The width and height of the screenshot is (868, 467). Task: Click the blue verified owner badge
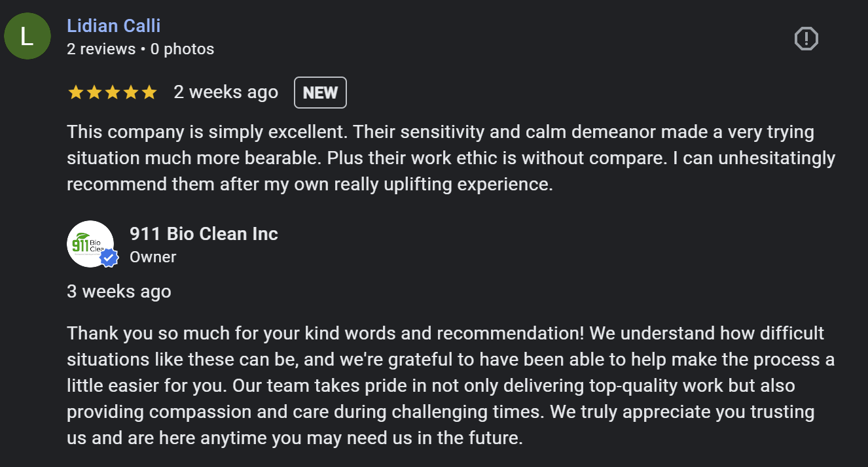(x=109, y=258)
